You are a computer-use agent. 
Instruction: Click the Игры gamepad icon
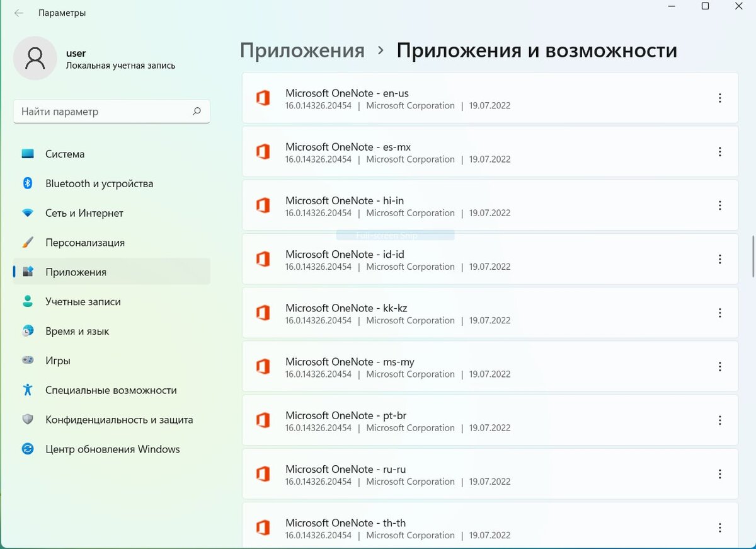(x=28, y=361)
